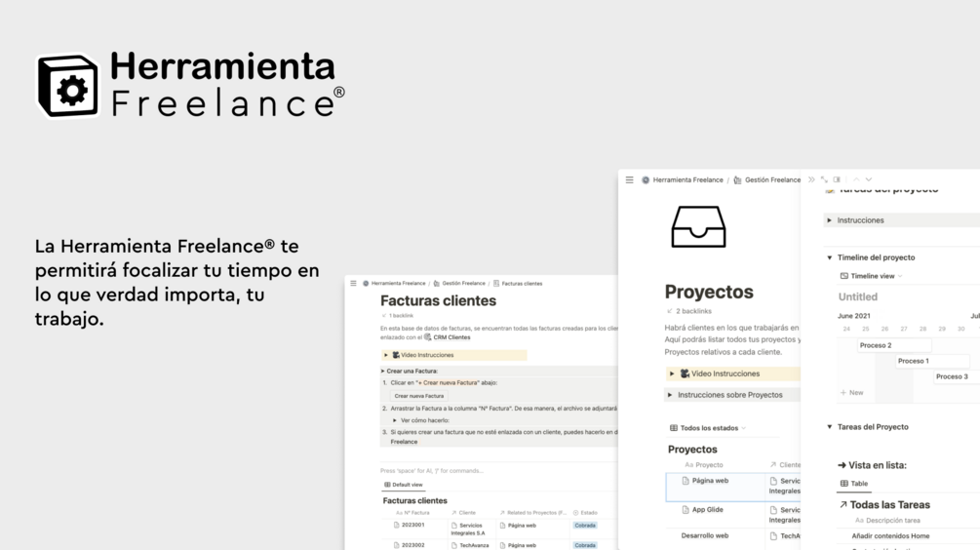This screenshot has width=980, height=550.
Task: Expand Video Instrucciones toggle in Facturas clientes
Action: click(385, 355)
